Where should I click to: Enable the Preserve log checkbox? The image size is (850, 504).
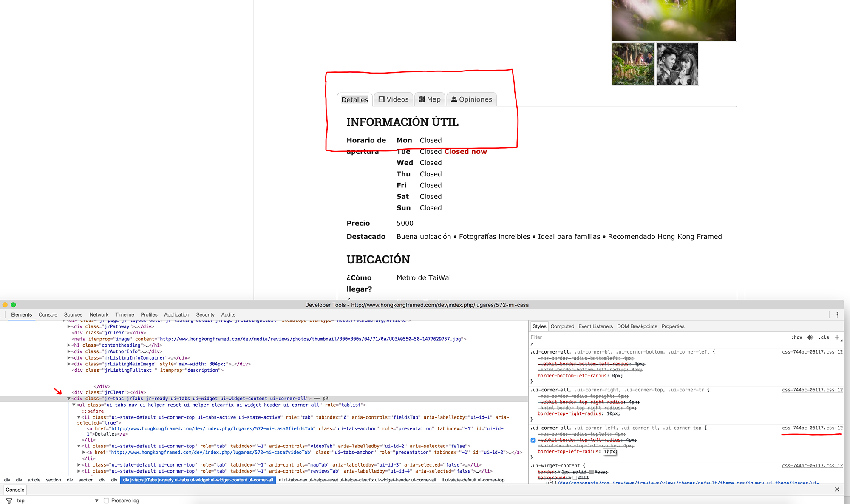[x=106, y=501]
